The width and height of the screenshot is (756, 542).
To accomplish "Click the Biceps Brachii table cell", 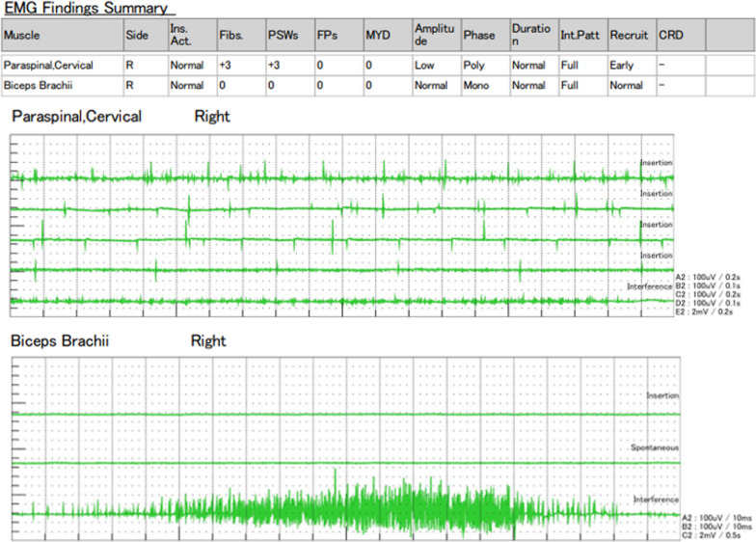I will click(62, 85).
